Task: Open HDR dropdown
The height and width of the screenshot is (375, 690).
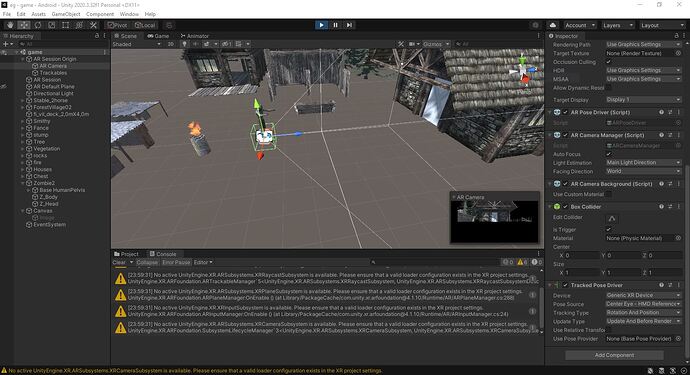Action: click(643, 70)
